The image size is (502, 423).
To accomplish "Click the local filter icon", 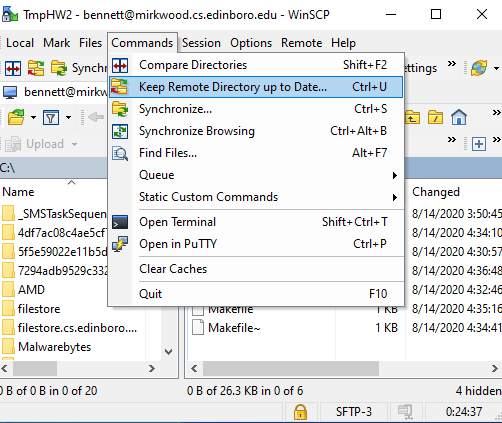I will [51, 117].
